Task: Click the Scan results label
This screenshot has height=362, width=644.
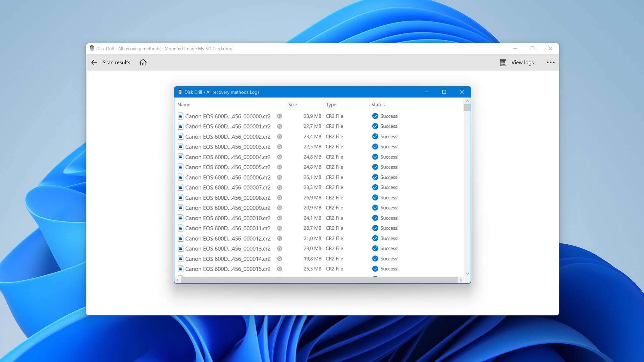Action: [x=116, y=62]
